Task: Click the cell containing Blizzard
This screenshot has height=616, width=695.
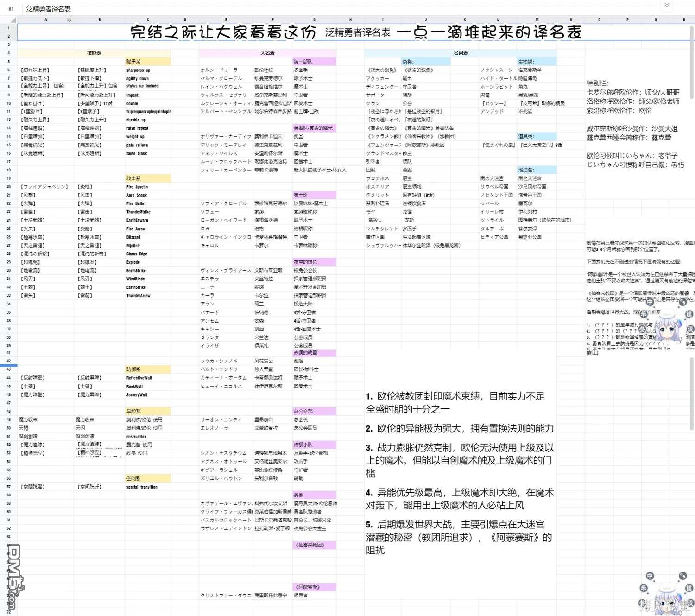Action: coord(148,237)
